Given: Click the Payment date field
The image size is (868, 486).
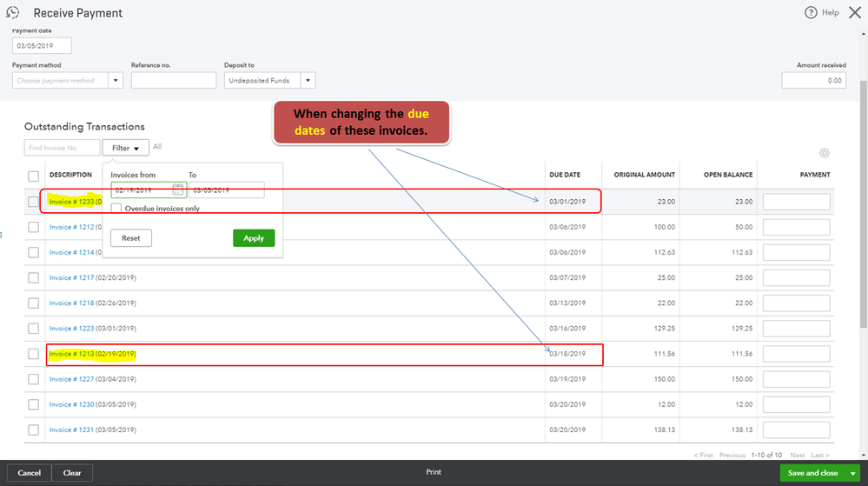Looking at the screenshot, I should (42, 45).
